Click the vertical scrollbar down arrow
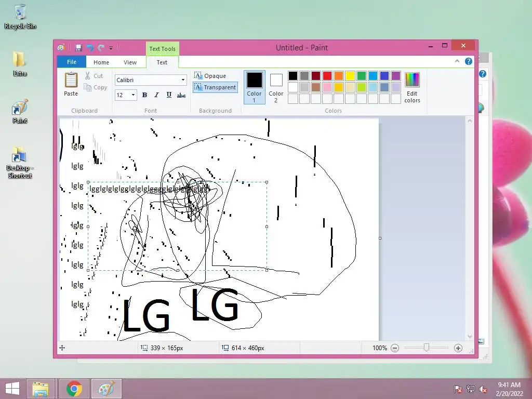 470,337
